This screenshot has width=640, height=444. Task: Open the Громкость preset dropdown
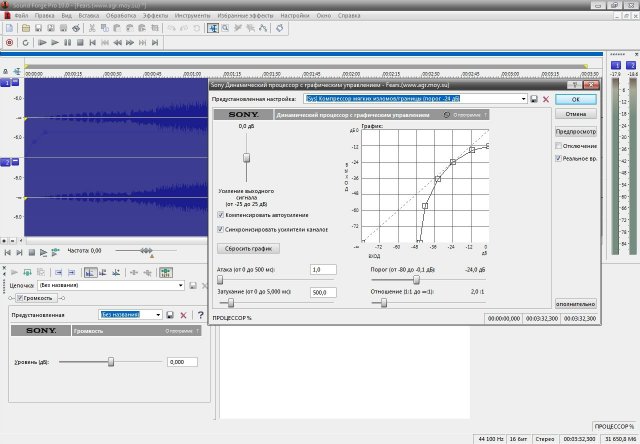coord(158,314)
